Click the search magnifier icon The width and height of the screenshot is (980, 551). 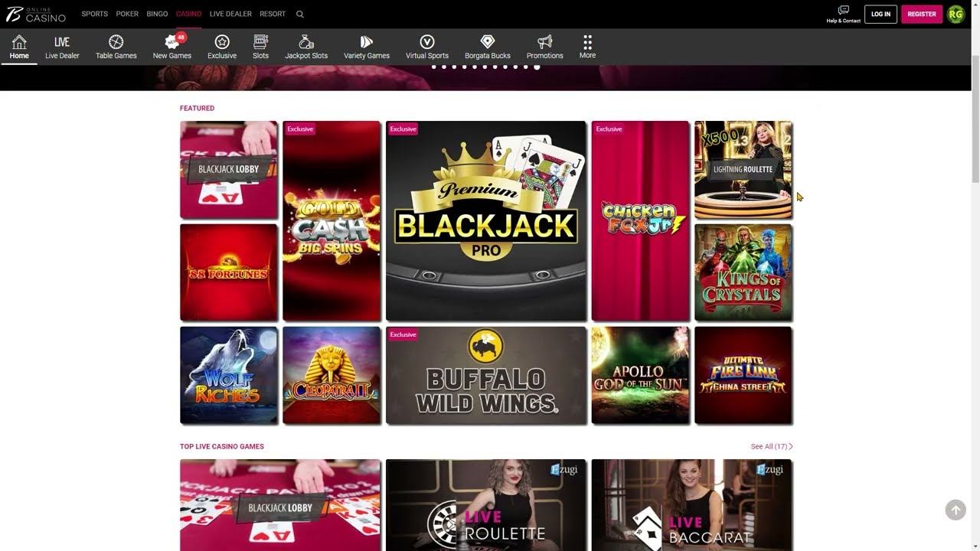(300, 14)
